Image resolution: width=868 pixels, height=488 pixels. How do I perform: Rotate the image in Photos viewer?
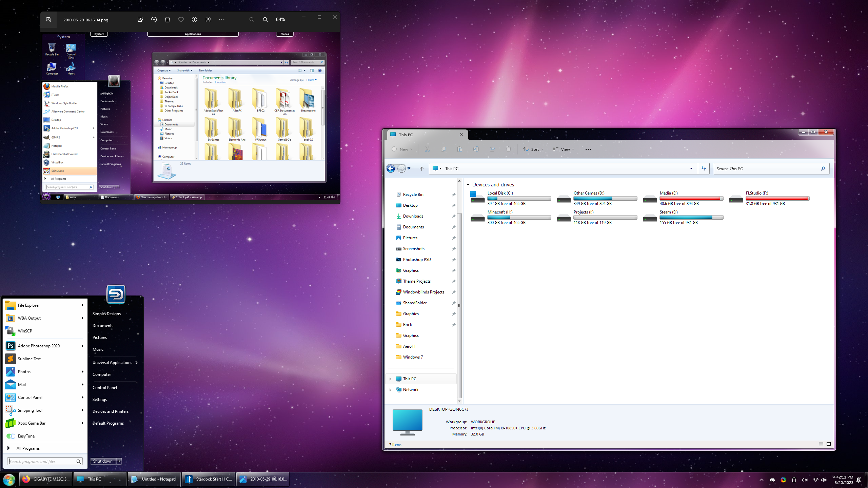[154, 20]
